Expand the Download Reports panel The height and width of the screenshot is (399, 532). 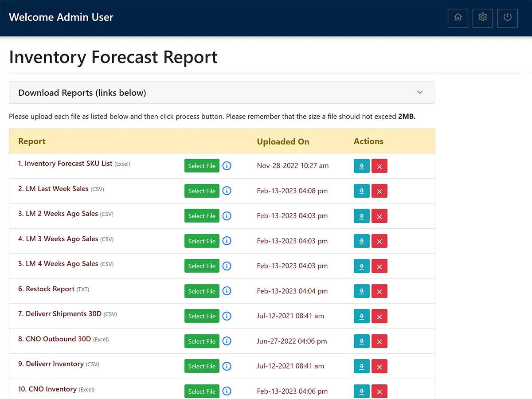click(x=222, y=93)
